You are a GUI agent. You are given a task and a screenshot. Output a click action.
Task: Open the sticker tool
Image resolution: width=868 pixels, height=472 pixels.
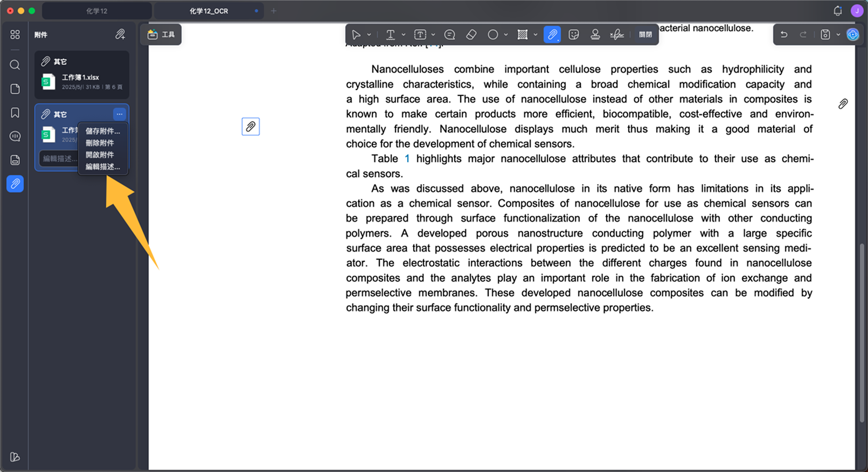pos(574,34)
